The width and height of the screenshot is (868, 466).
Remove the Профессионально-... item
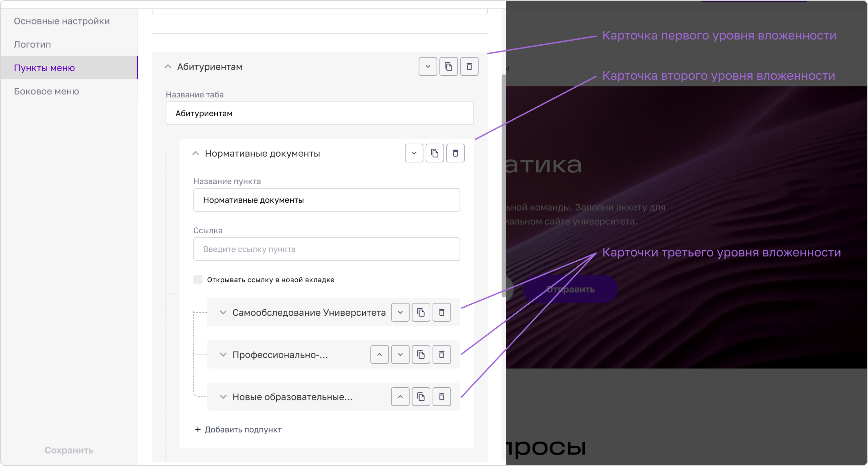[x=441, y=355]
